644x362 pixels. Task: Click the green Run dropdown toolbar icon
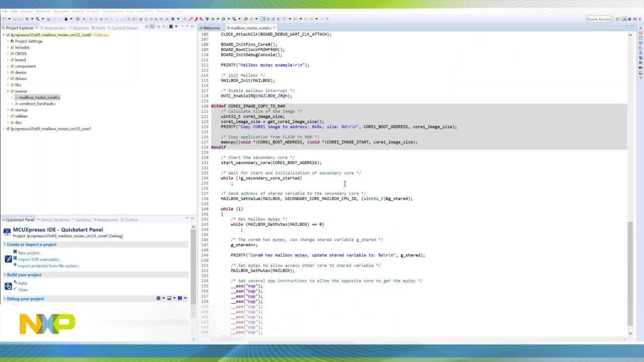pyautogui.click(x=223, y=19)
